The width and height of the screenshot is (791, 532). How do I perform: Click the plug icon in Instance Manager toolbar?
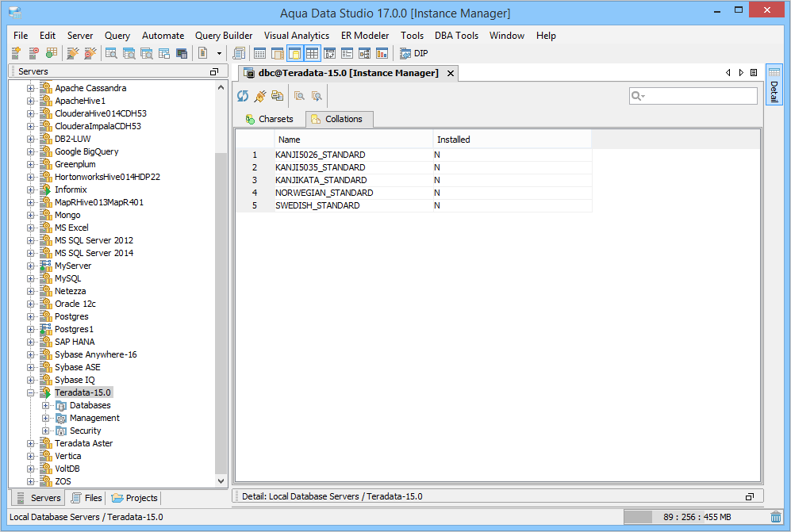click(x=260, y=96)
